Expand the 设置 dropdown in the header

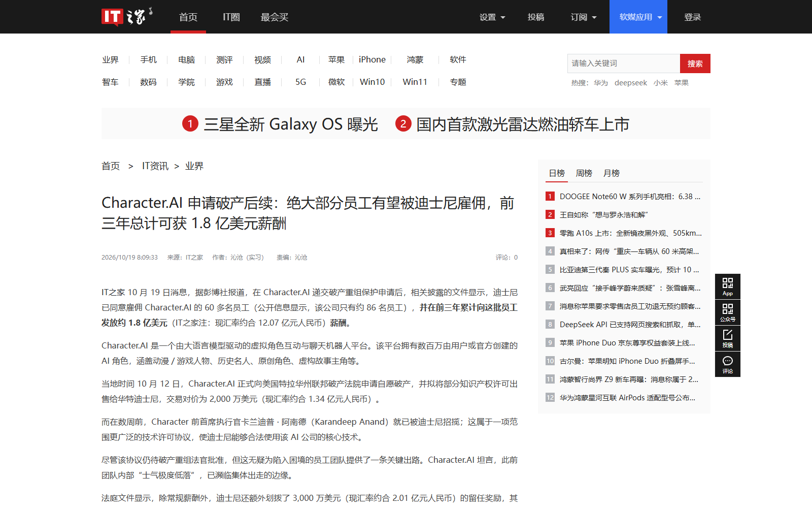492,17
